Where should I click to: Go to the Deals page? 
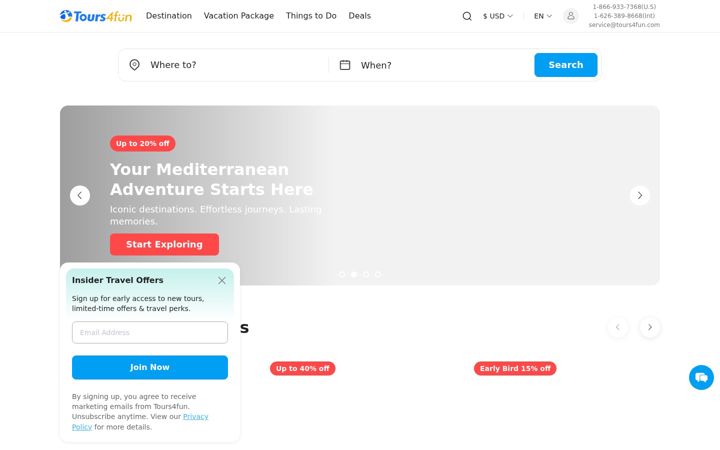coord(360,16)
